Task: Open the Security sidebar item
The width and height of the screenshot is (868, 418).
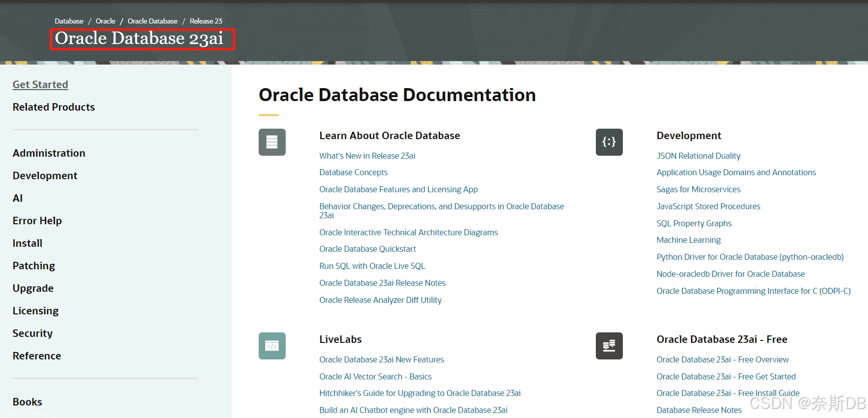Action: point(33,333)
